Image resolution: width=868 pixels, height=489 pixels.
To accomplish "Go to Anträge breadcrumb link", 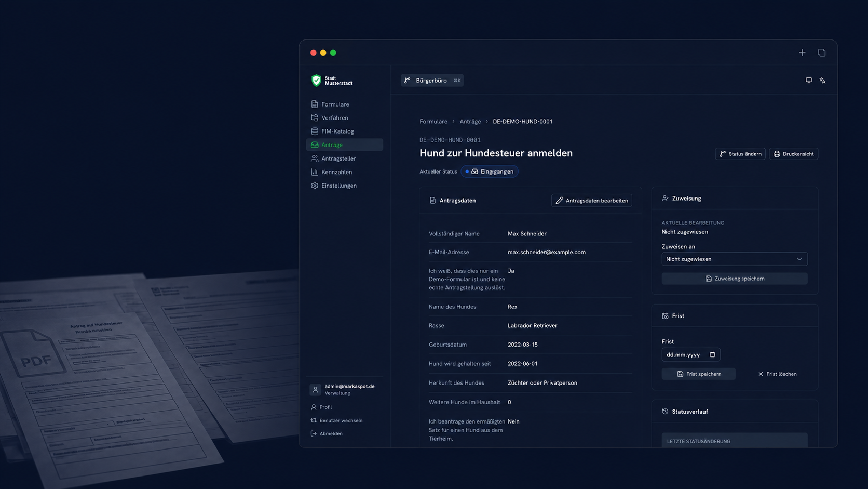I will (470, 121).
